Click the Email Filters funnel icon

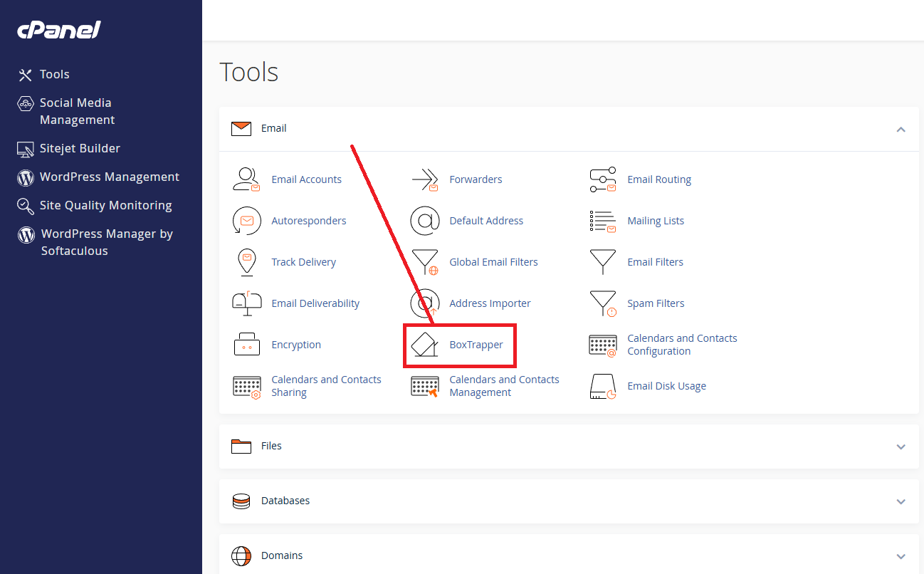pos(603,262)
